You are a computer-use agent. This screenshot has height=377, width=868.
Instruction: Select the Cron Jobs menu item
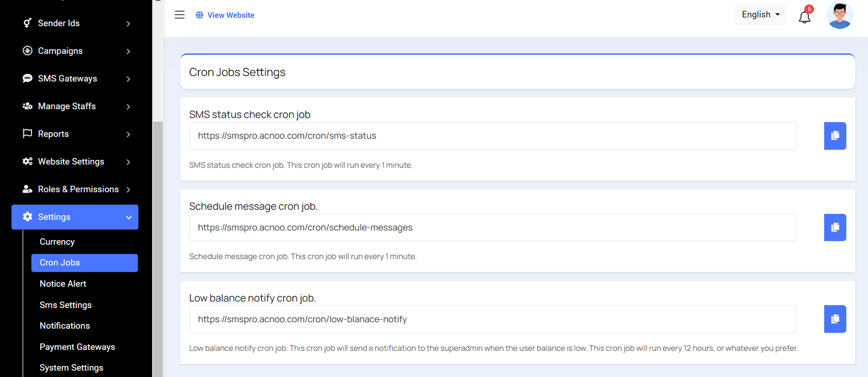pyautogui.click(x=85, y=263)
